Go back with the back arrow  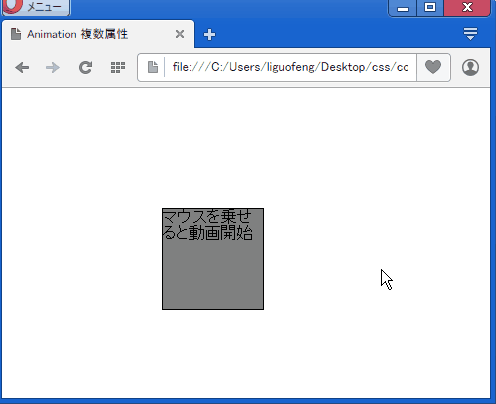coord(22,68)
